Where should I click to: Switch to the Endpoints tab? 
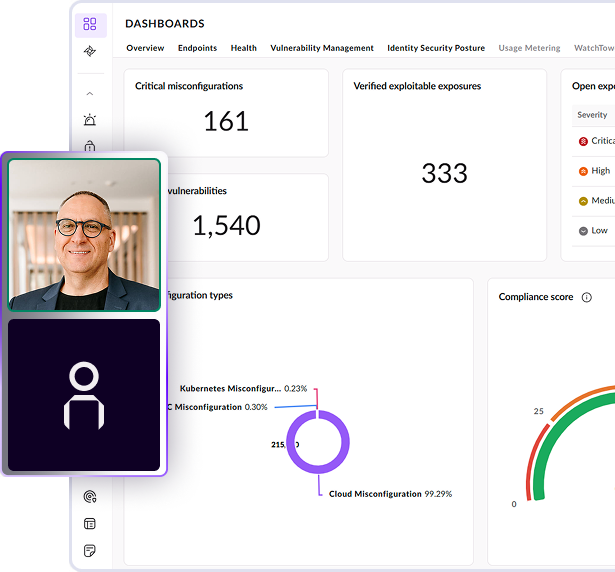click(x=197, y=48)
